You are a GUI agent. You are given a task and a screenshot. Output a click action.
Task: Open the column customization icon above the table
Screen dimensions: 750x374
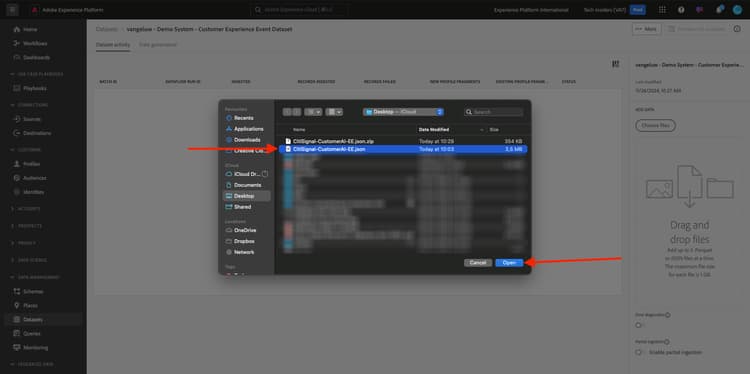616,64
